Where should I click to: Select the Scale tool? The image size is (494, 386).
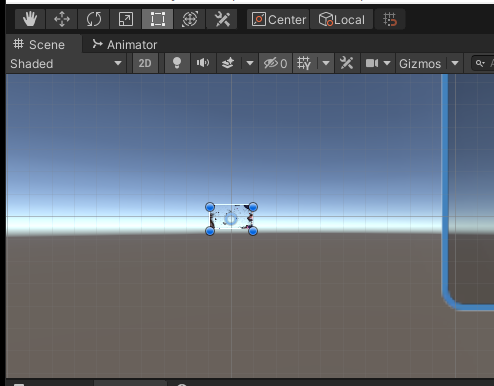coord(126,19)
